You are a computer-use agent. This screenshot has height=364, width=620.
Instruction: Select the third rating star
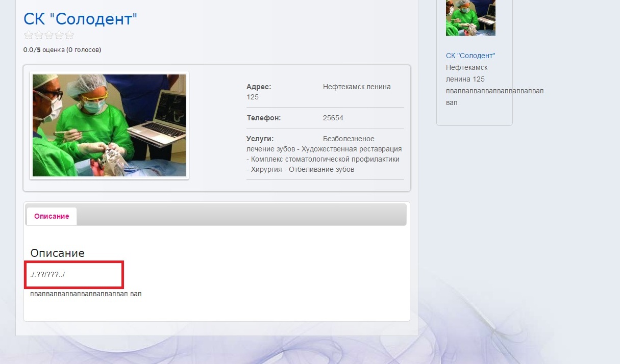(49, 36)
